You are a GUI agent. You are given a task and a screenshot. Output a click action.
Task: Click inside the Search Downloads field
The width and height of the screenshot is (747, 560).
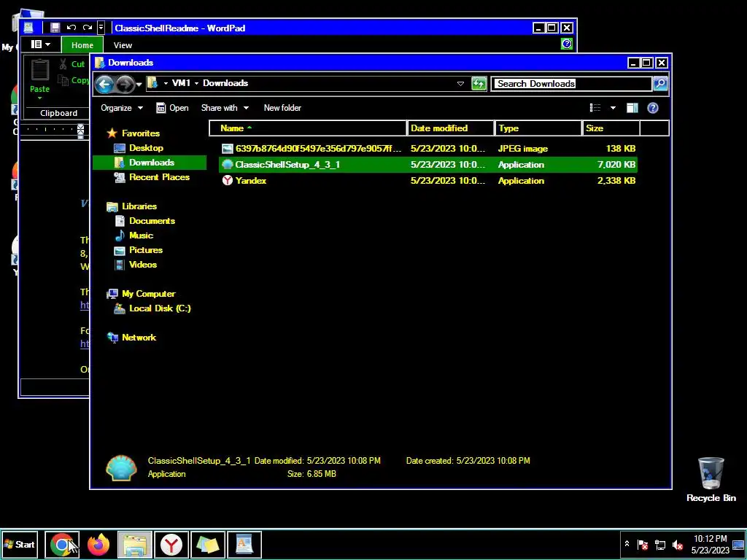click(x=571, y=84)
